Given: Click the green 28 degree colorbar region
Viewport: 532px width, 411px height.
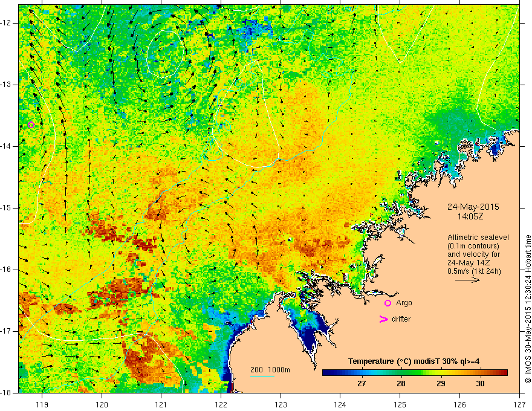Looking at the screenshot, I should click(x=401, y=373).
